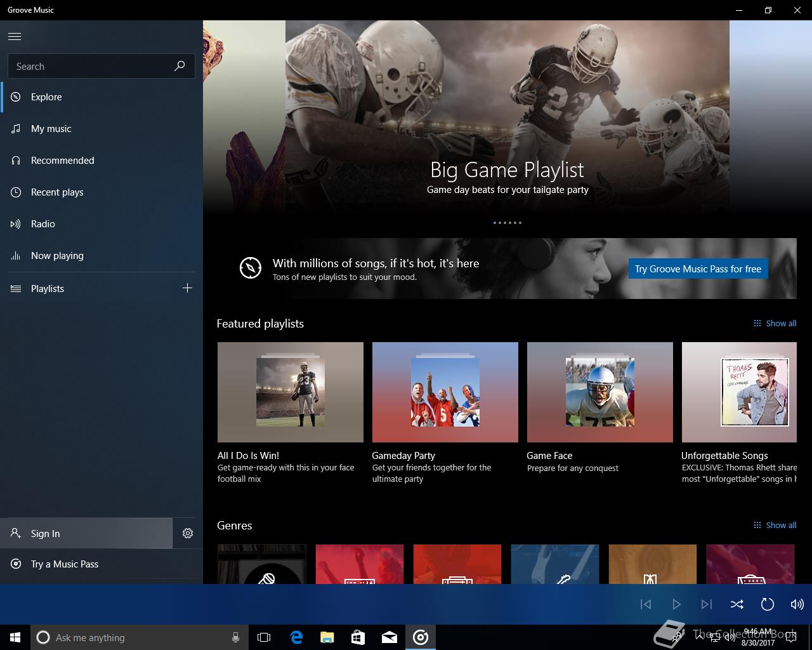Open Mail app from taskbar

(x=390, y=637)
